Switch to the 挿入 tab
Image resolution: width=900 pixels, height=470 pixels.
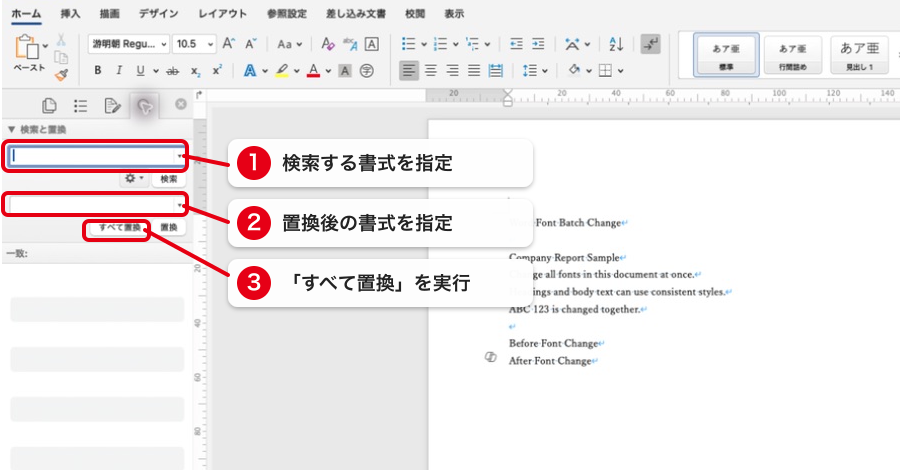point(71,13)
